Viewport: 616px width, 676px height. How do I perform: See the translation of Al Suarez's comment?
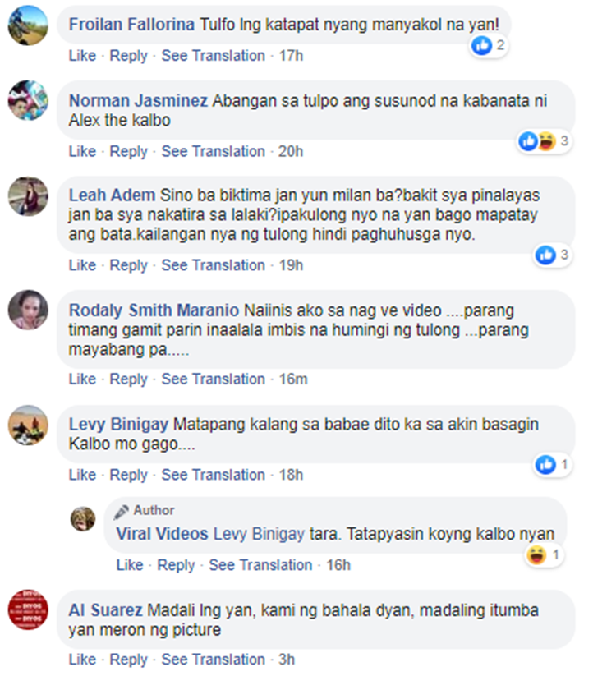click(x=213, y=660)
